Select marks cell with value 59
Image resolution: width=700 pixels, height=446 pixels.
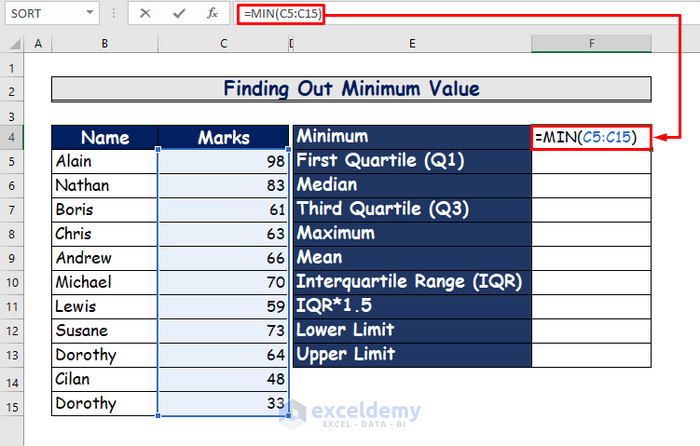click(224, 306)
